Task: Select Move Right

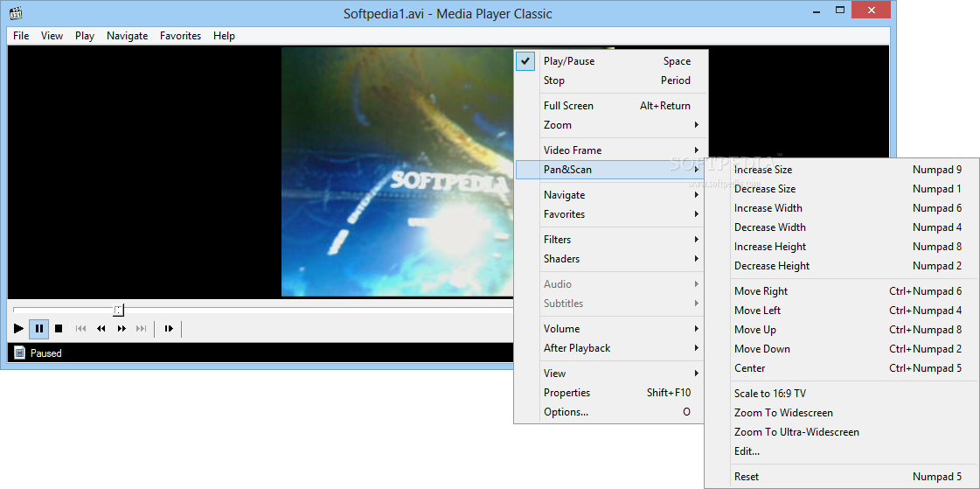Action: [842, 291]
